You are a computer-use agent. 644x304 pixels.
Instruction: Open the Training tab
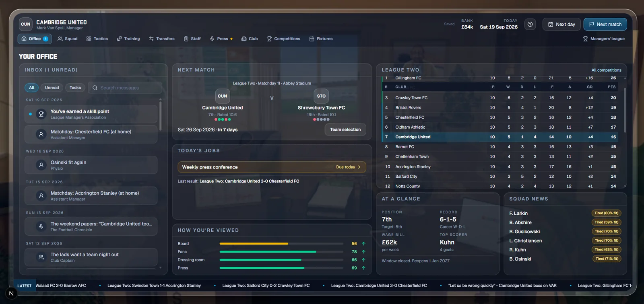coord(128,39)
